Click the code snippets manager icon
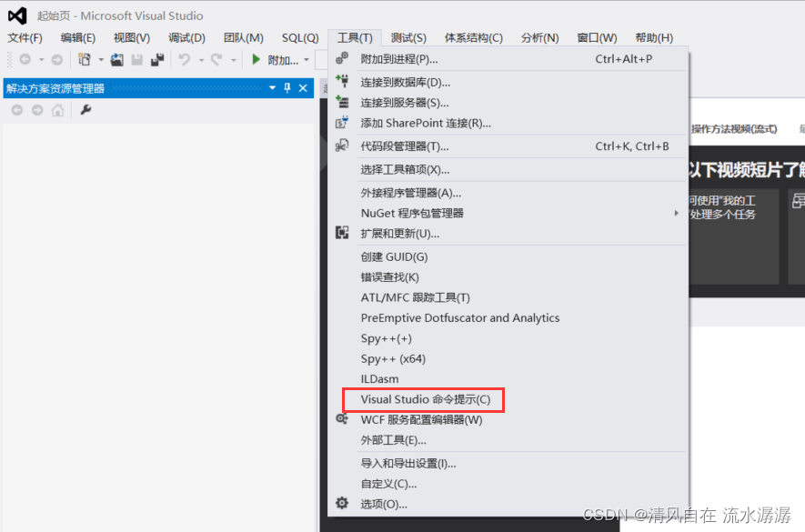The height and width of the screenshot is (532, 805). tap(342, 146)
